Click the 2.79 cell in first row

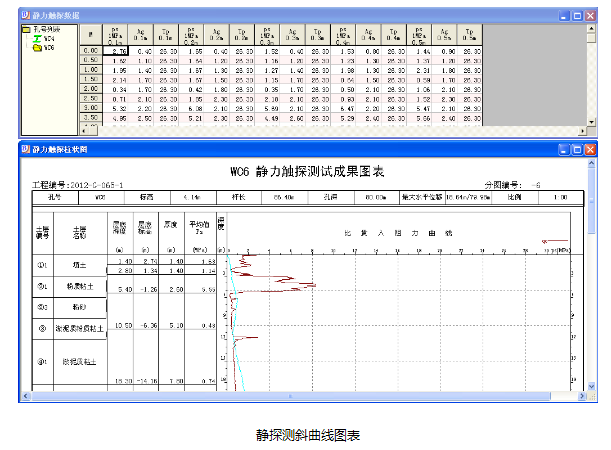(x=118, y=50)
